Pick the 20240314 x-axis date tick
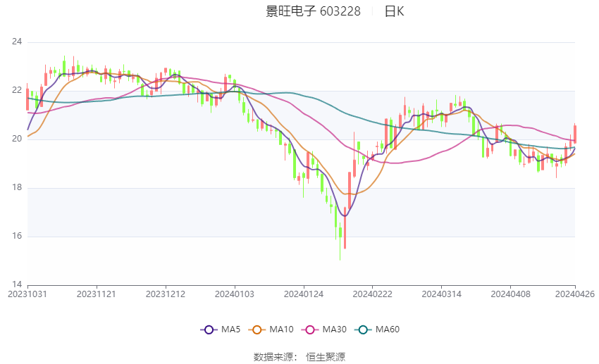This screenshot has width=599, height=364. 441,293
